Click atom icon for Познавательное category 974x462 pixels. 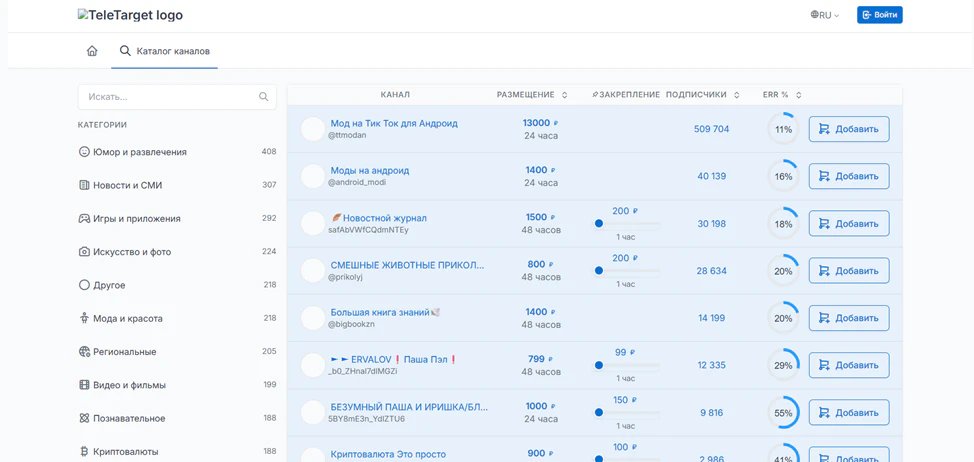pyautogui.click(x=84, y=418)
